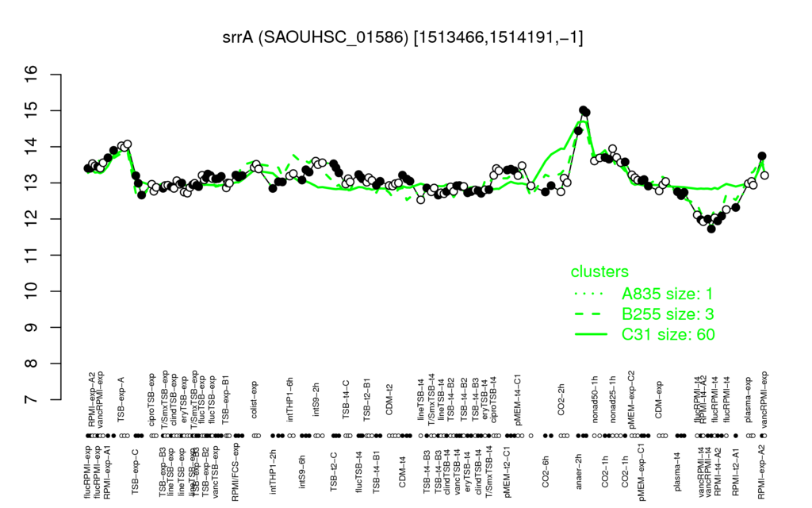Click the B255 size: 3 legend entry
Screen dimensions: 812x508
[x=668, y=314]
